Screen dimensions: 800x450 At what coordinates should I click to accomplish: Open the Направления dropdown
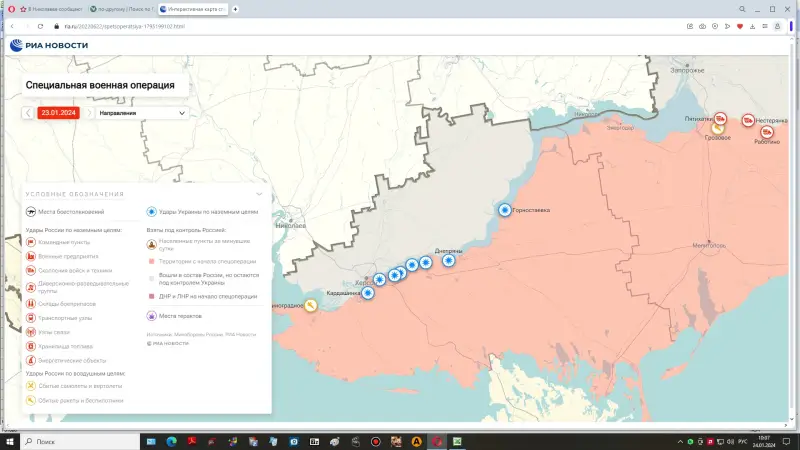coord(142,113)
